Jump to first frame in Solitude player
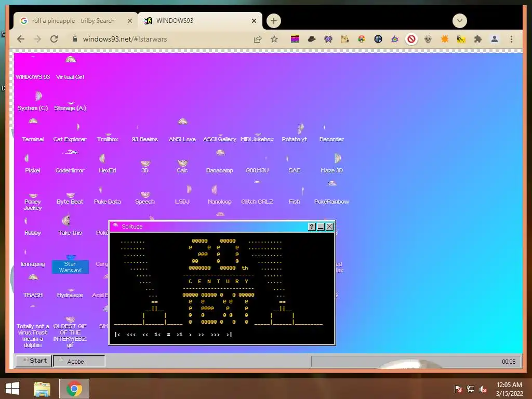The height and width of the screenshot is (399, 532). pos(117,335)
